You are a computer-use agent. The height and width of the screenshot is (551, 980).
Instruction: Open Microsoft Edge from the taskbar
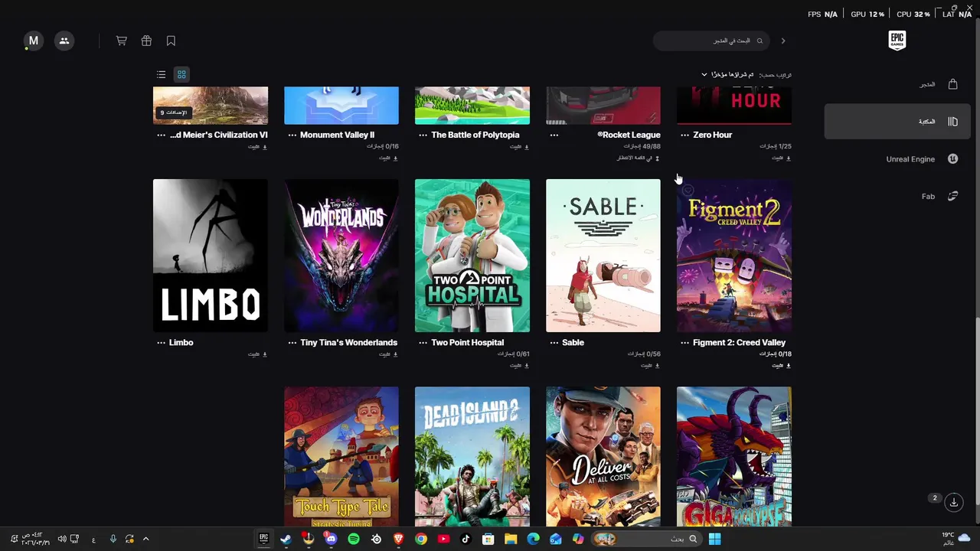click(533, 539)
